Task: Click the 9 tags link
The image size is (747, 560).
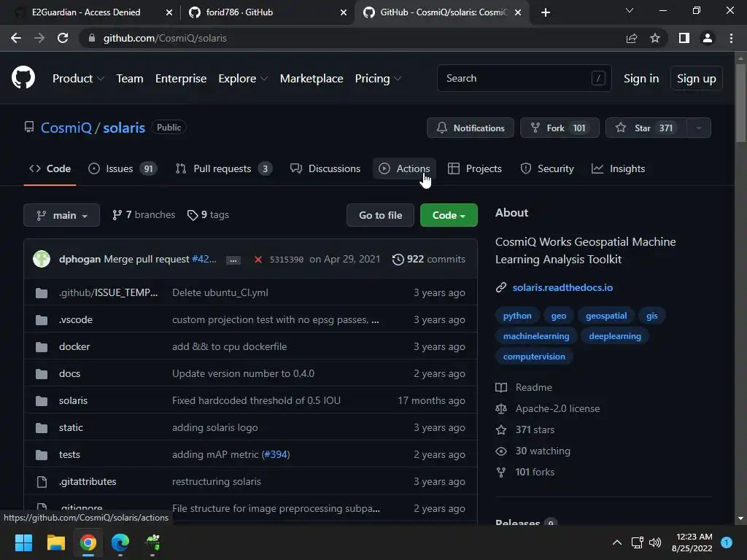Action: 208,215
